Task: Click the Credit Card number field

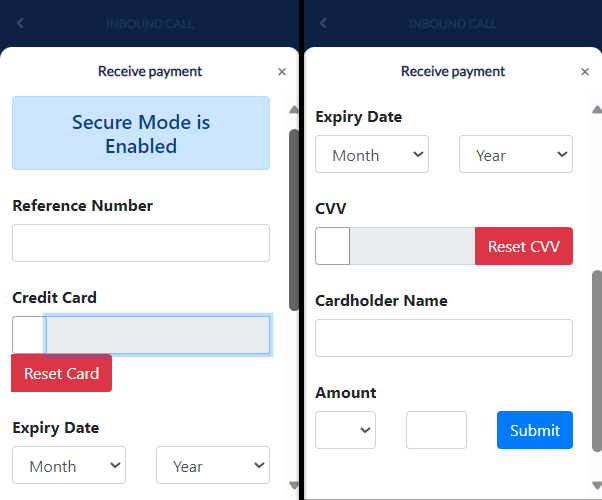Action: (x=158, y=335)
